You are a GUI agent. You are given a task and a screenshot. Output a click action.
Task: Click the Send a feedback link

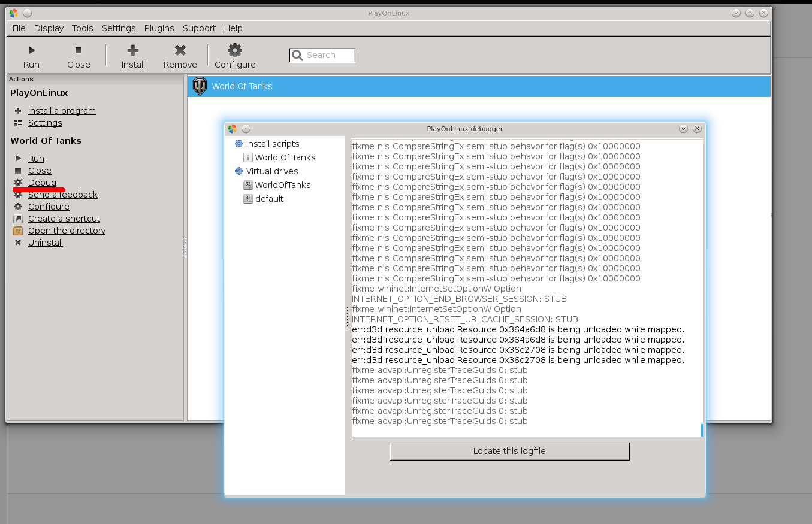point(63,195)
